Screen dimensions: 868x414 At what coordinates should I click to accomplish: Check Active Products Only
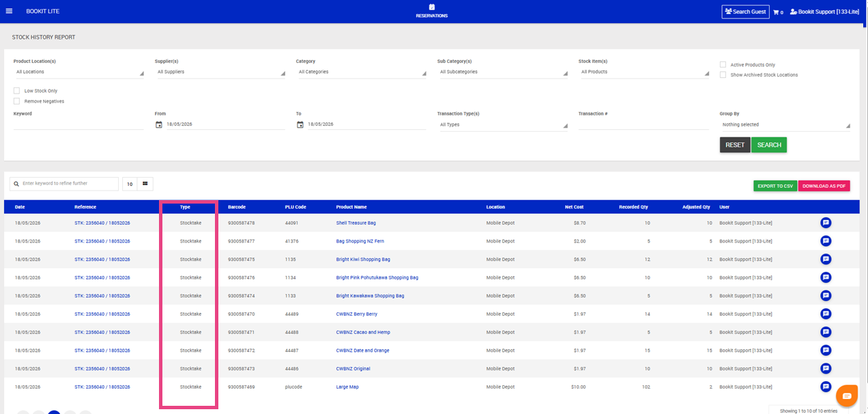coord(723,65)
